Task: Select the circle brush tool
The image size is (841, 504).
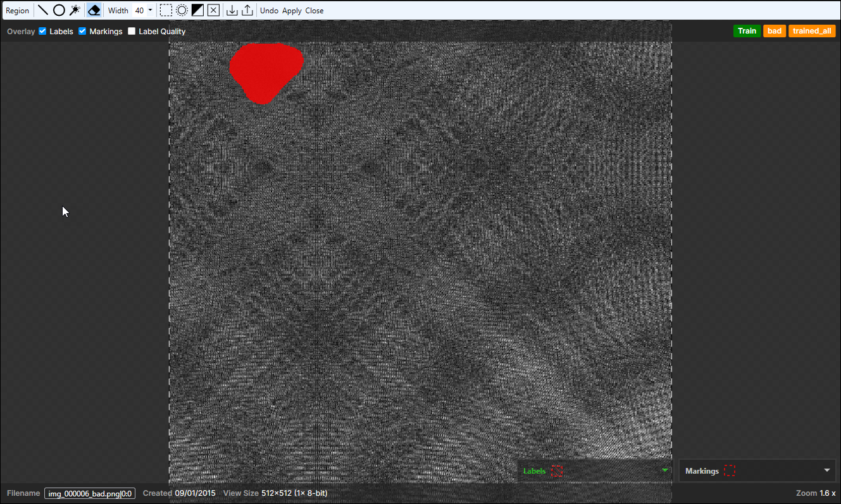Action: [x=59, y=10]
